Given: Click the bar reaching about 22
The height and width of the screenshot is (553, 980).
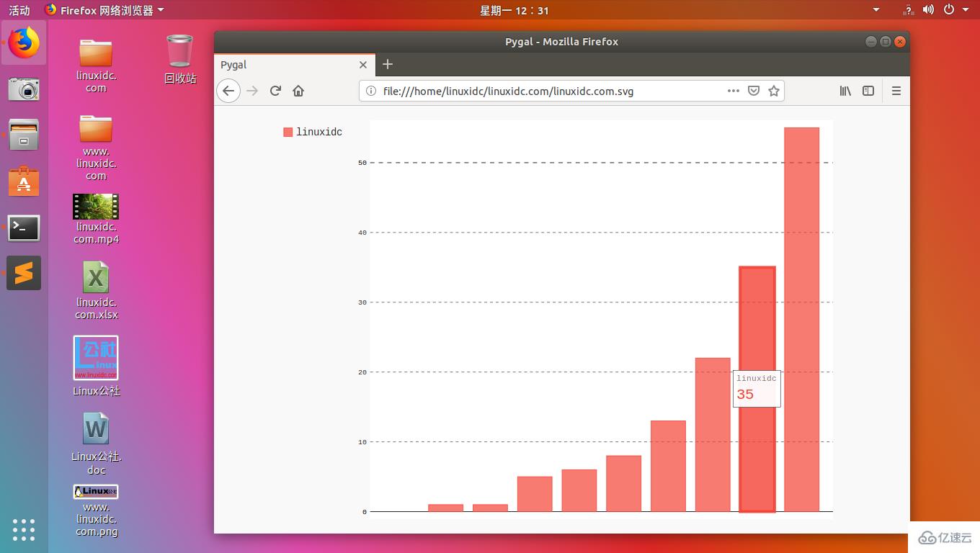Looking at the screenshot, I should (x=713, y=435).
